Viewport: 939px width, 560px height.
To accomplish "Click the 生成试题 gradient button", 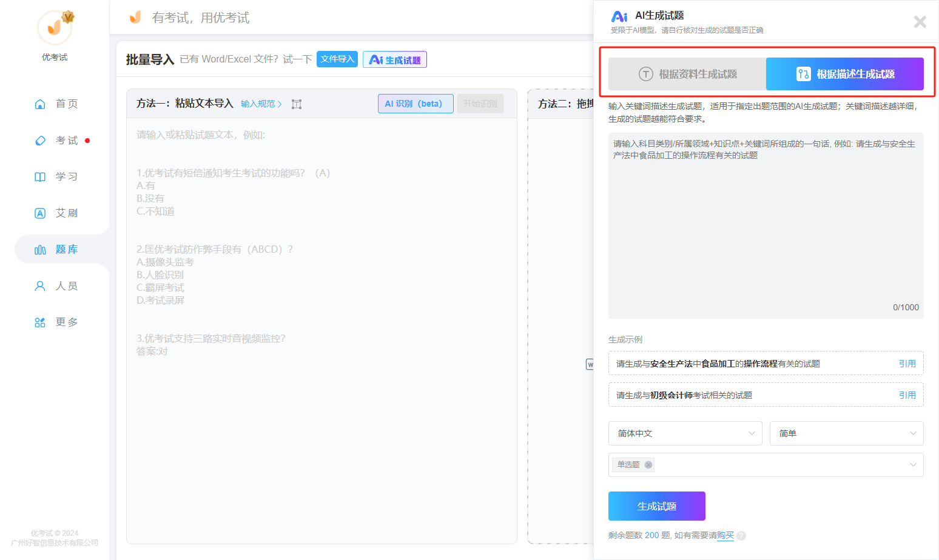I will pyautogui.click(x=657, y=506).
